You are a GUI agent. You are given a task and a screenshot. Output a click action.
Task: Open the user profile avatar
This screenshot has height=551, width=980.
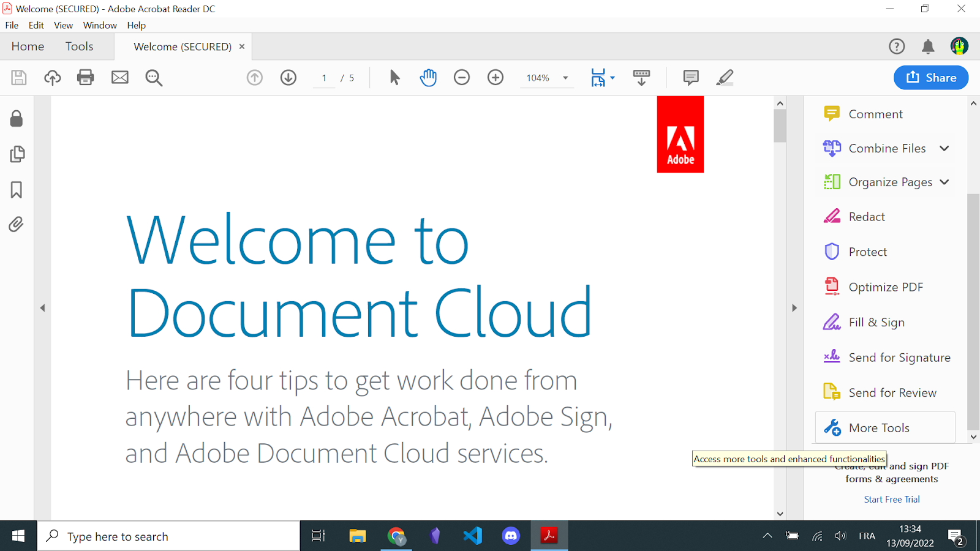(x=959, y=46)
